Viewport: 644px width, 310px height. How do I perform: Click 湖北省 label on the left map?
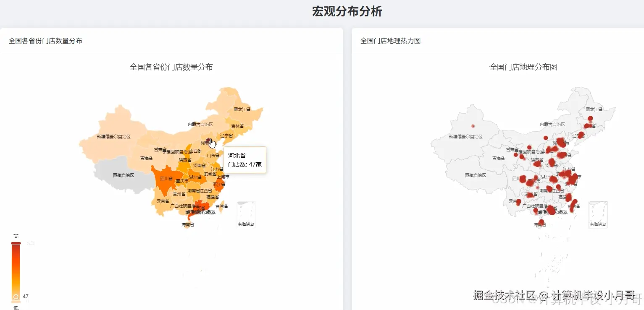click(195, 177)
